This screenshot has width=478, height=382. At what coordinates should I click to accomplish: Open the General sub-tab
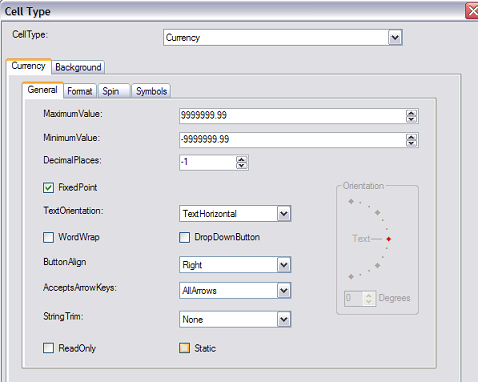[42, 90]
